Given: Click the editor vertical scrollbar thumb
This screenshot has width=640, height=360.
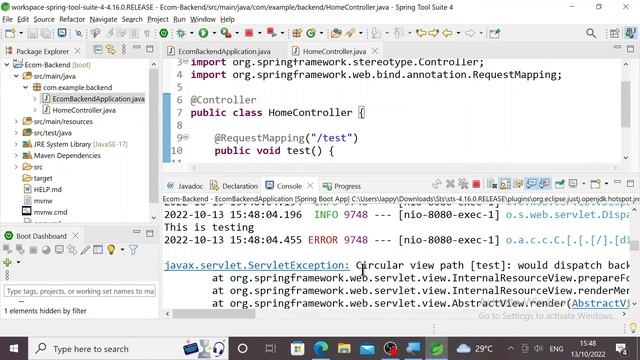Looking at the screenshot, I should [x=625, y=104].
